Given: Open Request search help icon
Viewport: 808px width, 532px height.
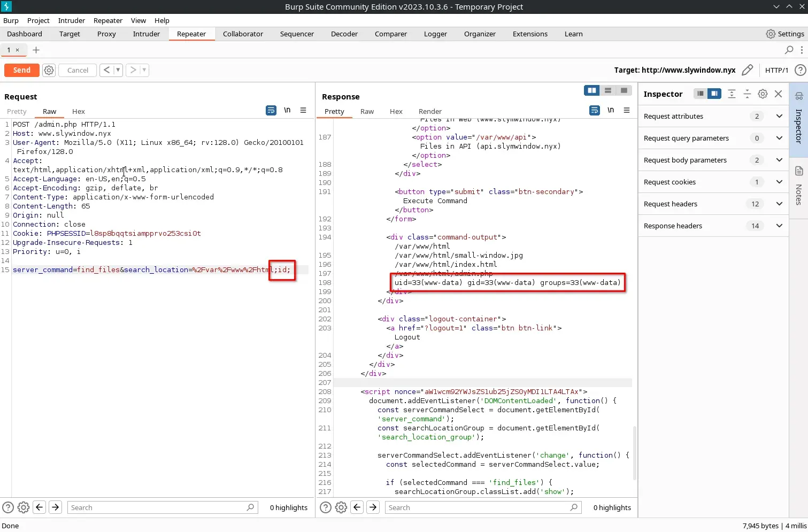Looking at the screenshot, I should point(8,507).
